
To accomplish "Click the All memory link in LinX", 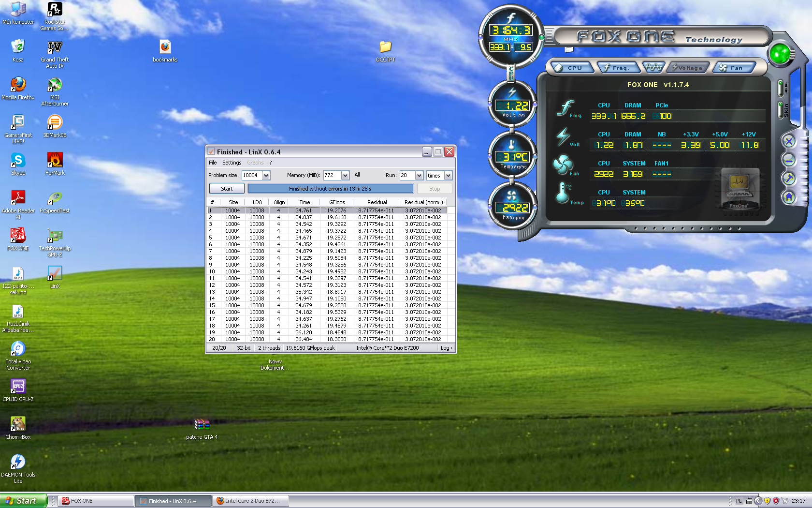I will click(357, 175).
